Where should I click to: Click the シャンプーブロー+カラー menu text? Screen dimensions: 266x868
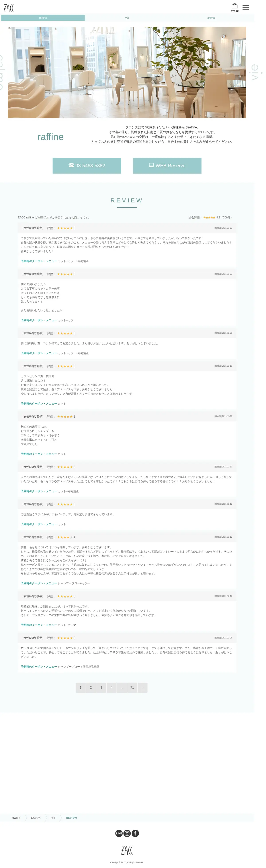point(74,583)
